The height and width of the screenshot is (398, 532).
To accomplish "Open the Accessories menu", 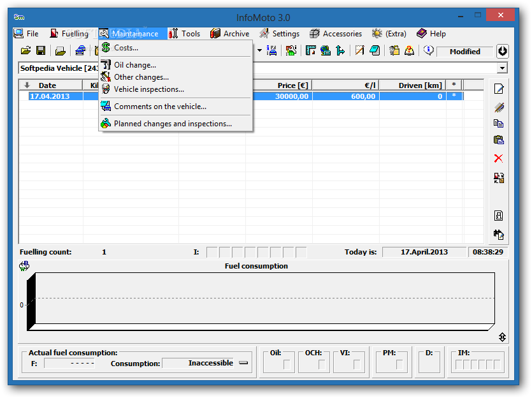I will click(x=336, y=34).
